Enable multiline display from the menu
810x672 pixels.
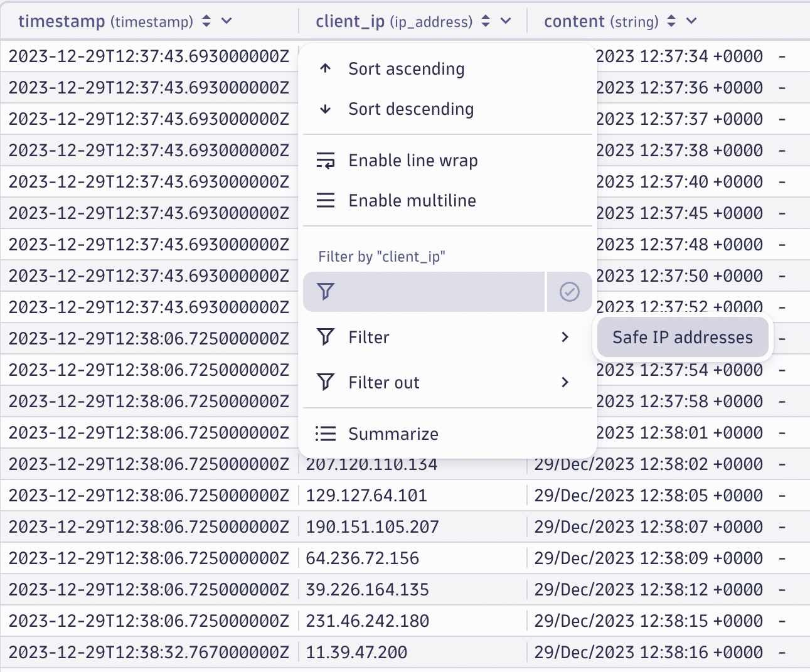(x=412, y=200)
